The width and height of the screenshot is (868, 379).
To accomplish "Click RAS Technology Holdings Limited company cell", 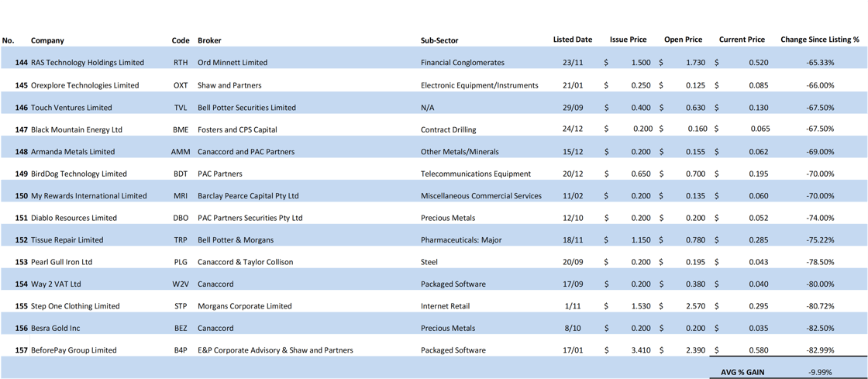I will pos(88,63).
